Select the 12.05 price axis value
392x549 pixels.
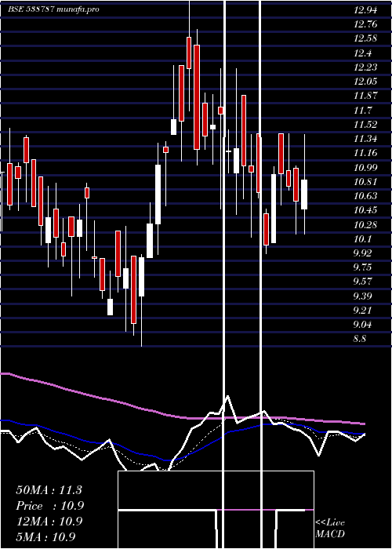pos(365,82)
